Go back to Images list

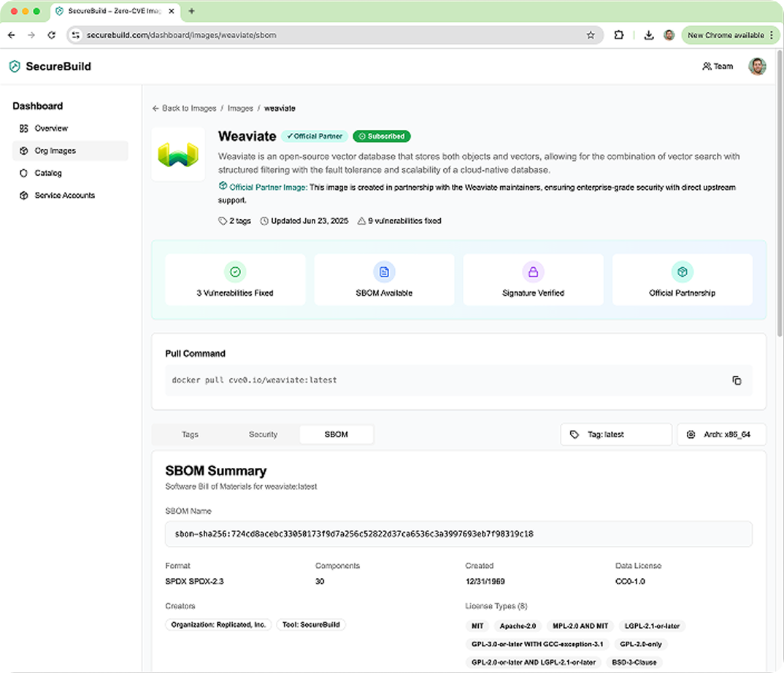point(184,108)
